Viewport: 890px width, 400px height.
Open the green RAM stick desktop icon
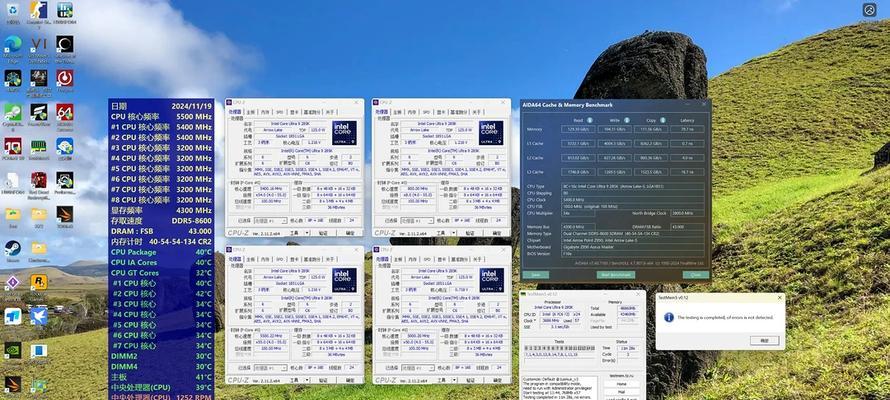point(39,146)
